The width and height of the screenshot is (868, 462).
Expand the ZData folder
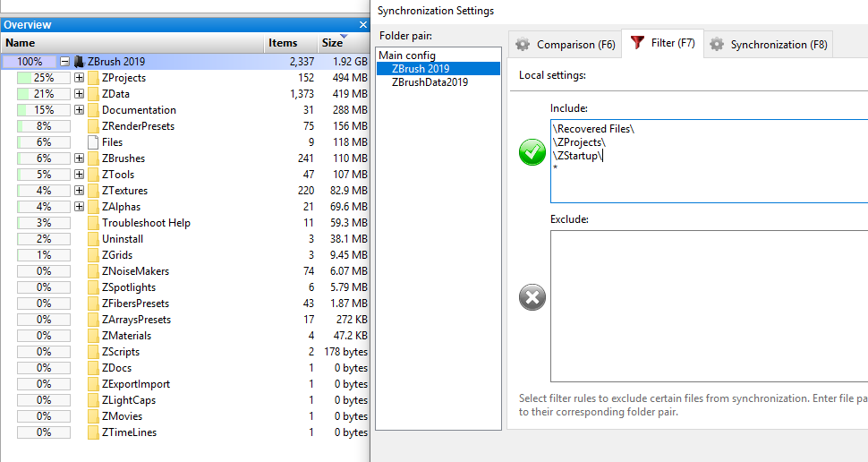click(x=79, y=94)
